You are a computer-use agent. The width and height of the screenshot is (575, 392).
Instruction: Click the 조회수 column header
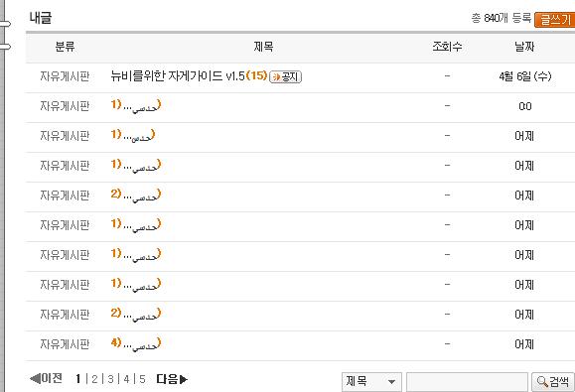tap(447, 47)
